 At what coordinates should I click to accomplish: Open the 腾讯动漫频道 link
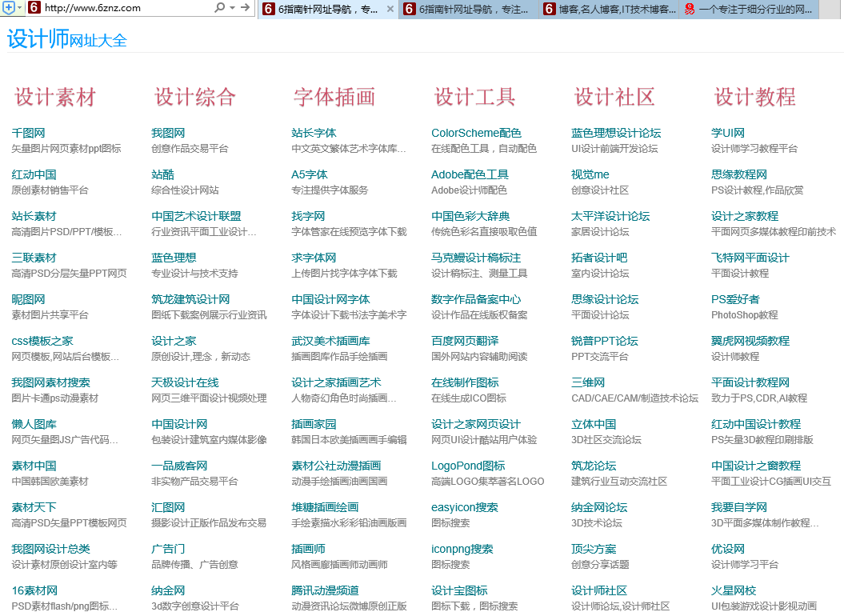click(325, 590)
